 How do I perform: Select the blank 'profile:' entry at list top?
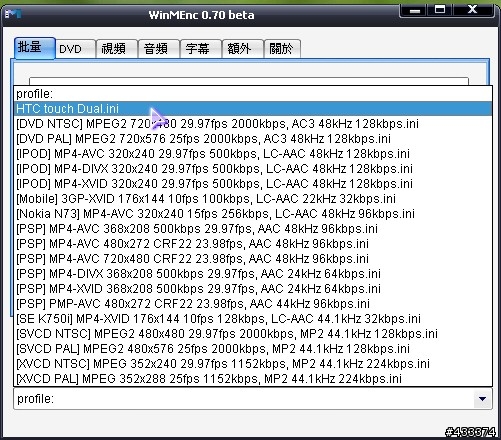pyautogui.click(x=253, y=94)
